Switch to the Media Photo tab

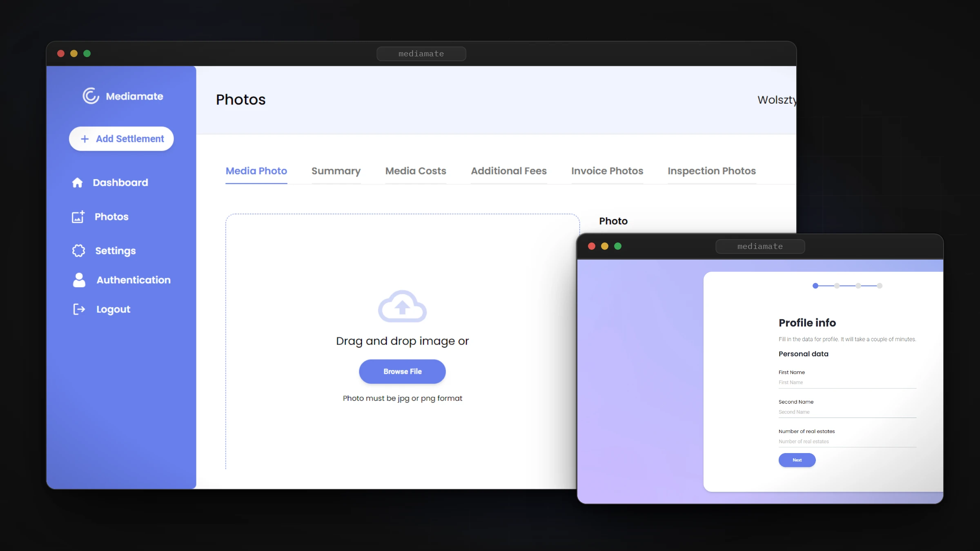point(256,171)
